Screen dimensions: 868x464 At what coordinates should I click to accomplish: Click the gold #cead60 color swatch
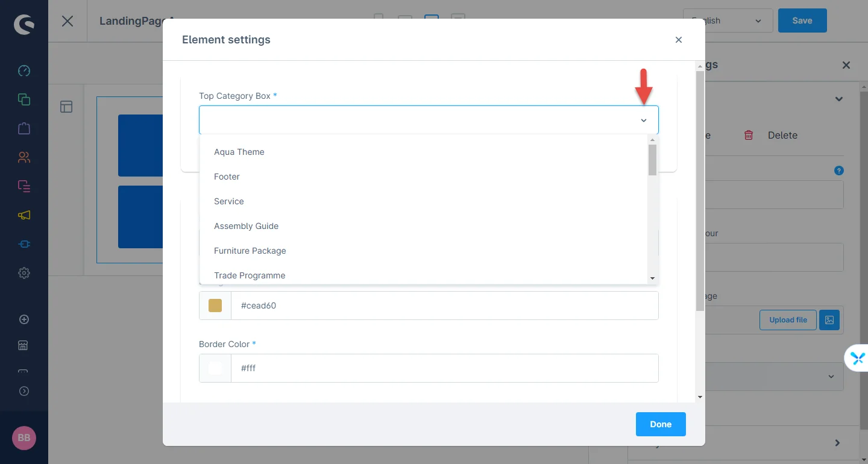click(x=215, y=306)
